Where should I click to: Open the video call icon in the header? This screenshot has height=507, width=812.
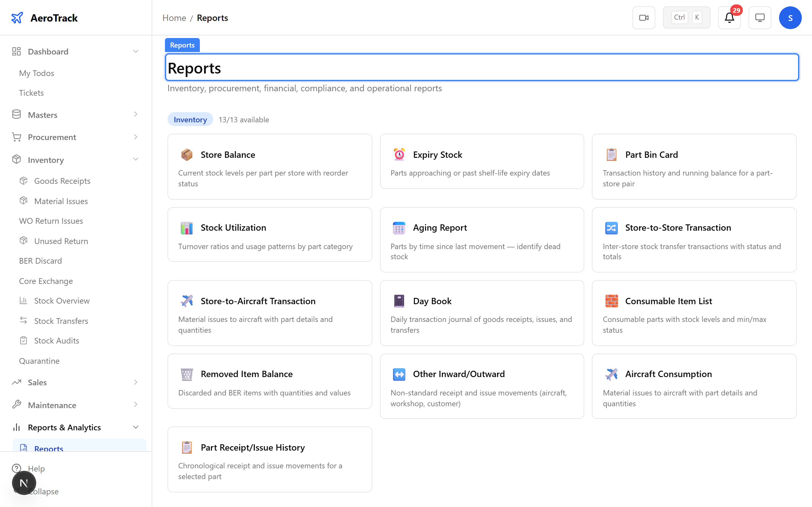[644, 17]
